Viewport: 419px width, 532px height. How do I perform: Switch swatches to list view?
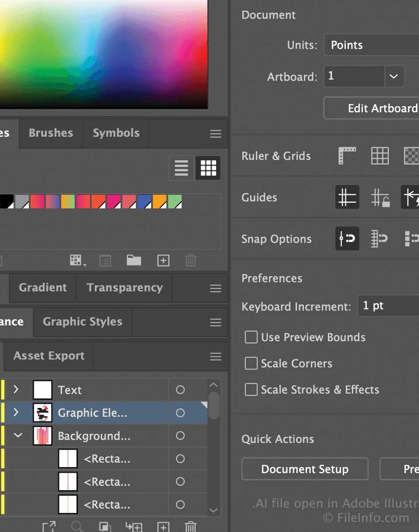(181, 168)
